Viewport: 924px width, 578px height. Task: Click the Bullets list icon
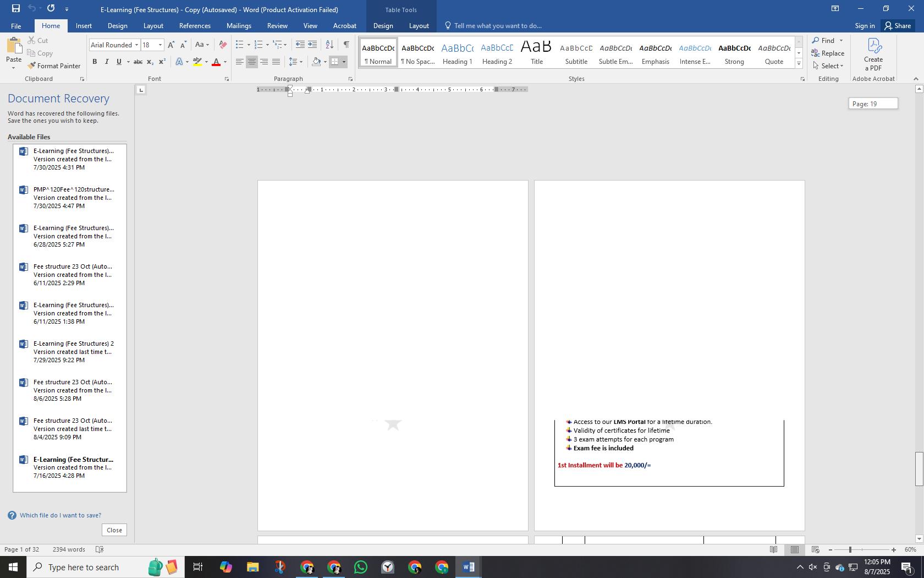tap(240, 45)
